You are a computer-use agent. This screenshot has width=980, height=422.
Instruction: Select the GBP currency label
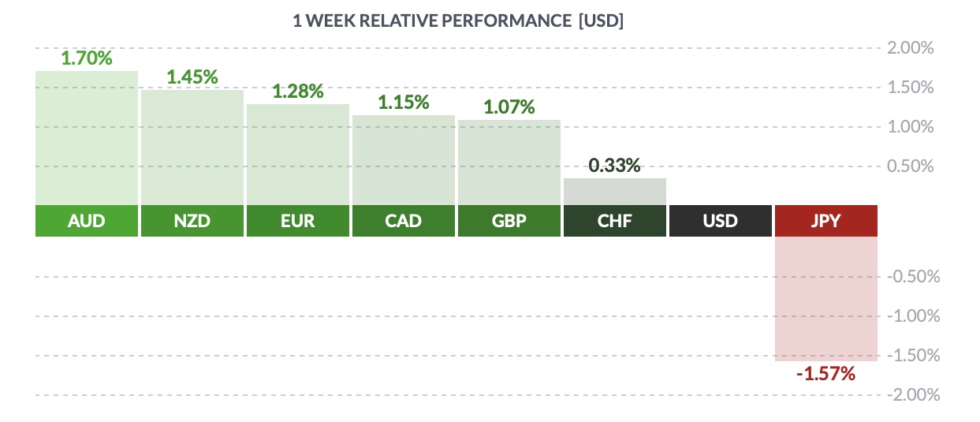tap(509, 221)
